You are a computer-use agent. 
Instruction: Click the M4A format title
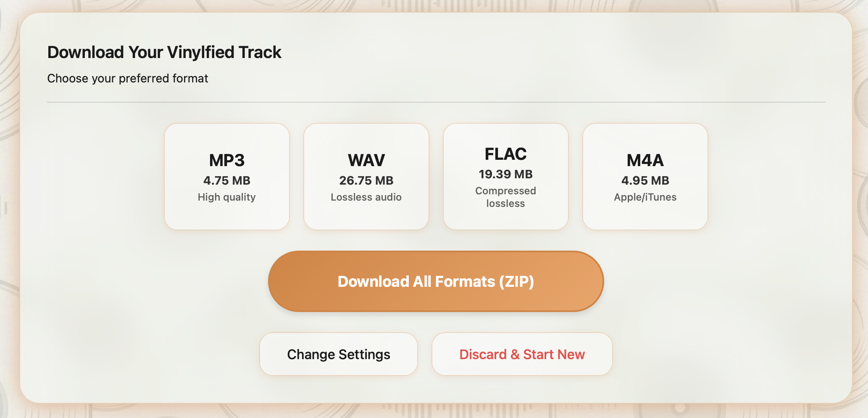[645, 160]
